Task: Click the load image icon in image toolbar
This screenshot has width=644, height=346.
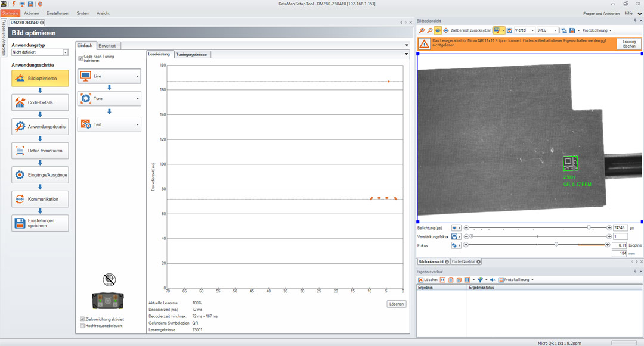Action: point(564,30)
